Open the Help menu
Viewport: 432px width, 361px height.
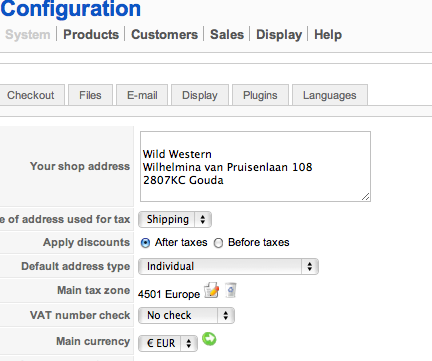(328, 34)
